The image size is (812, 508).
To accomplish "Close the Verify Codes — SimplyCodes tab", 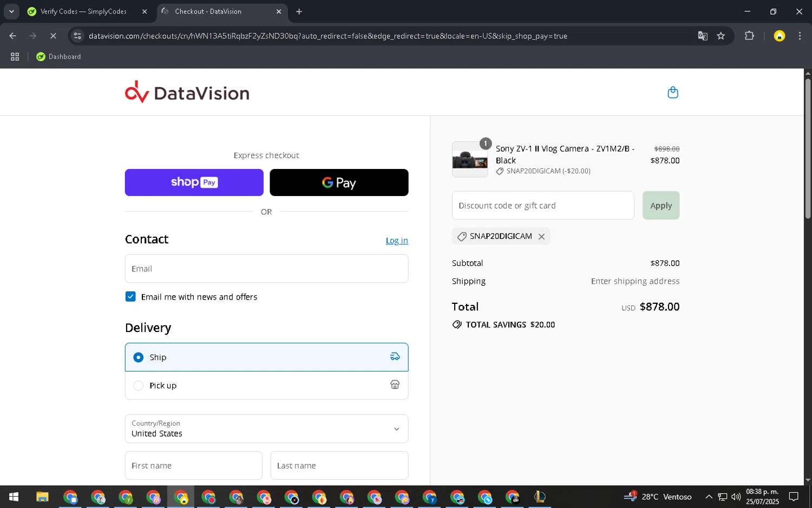I will (145, 11).
